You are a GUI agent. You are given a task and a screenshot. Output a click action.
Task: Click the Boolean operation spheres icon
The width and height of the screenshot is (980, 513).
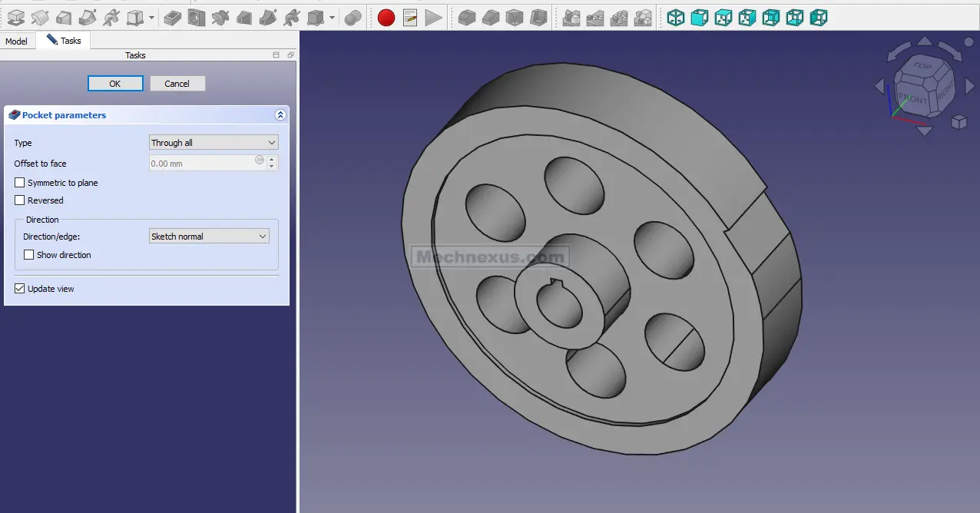coord(353,17)
